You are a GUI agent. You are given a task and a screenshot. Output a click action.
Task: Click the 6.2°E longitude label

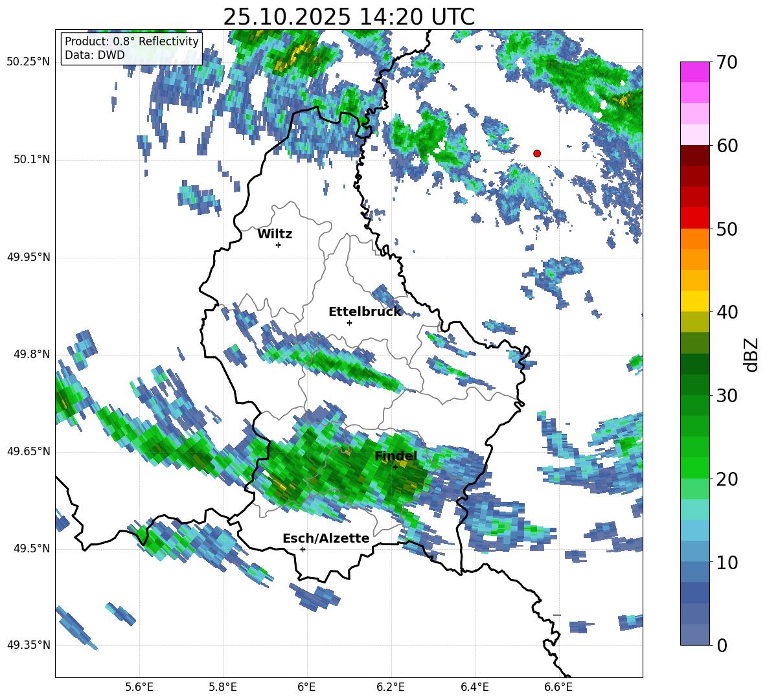click(391, 687)
